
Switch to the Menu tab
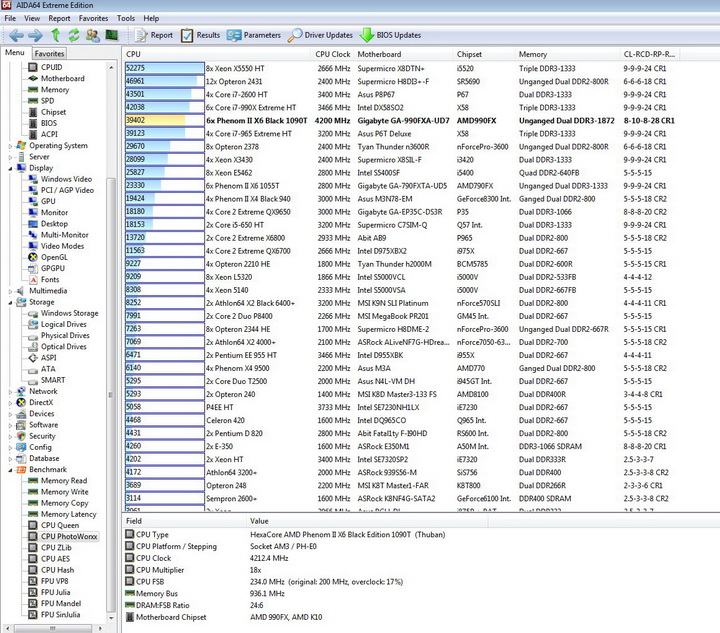pyautogui.click(x=15, y=53)
